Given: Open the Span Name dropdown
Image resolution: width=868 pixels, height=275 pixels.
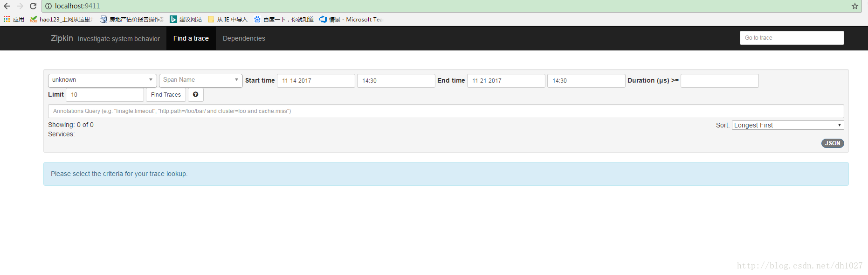Looking at the screenshot, I should (201, 80).
